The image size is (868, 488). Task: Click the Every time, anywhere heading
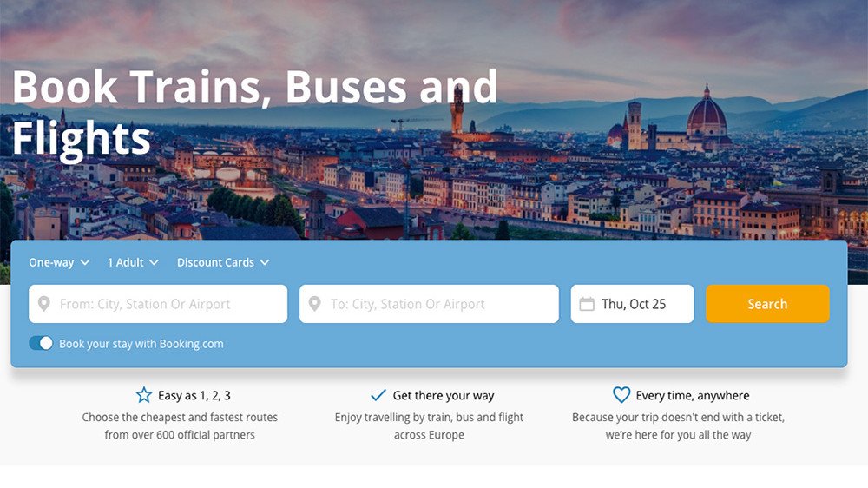coord(692,396)
